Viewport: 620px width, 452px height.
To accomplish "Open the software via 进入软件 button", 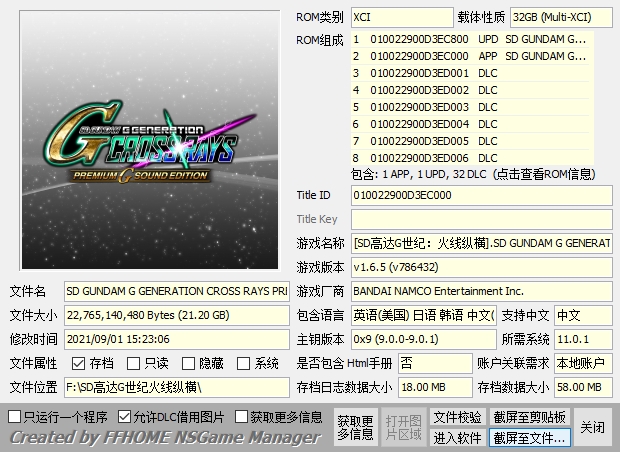I will 457,438.
